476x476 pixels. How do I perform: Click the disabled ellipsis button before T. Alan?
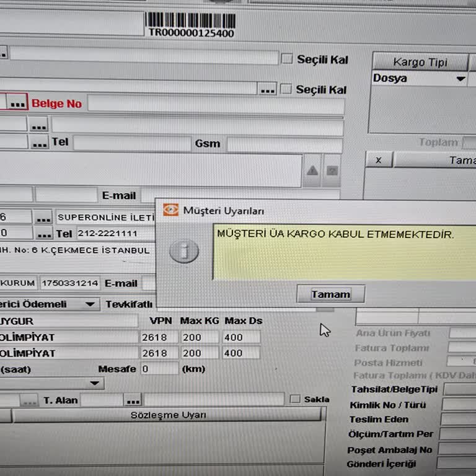click(30, 400)
